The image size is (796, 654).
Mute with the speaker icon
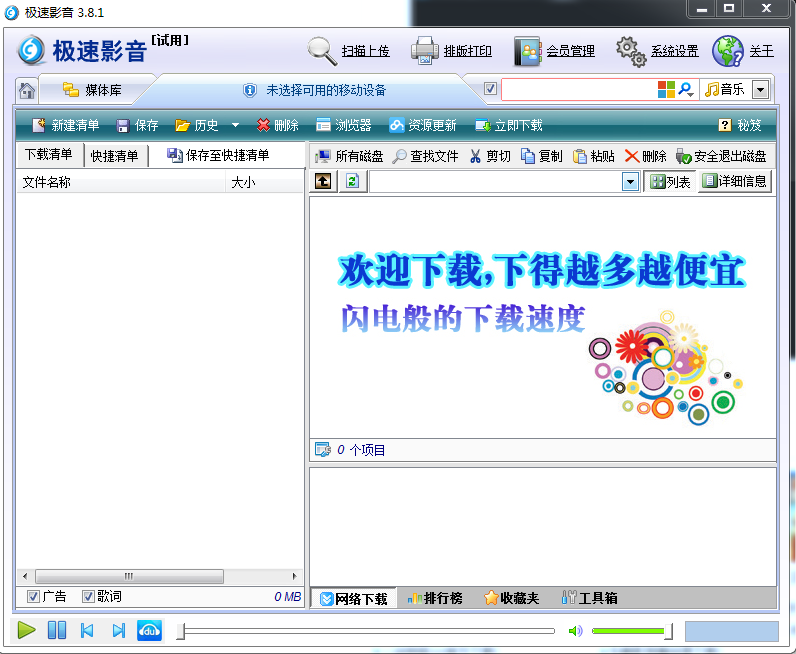pyautogui.click(x=576, y=631)
